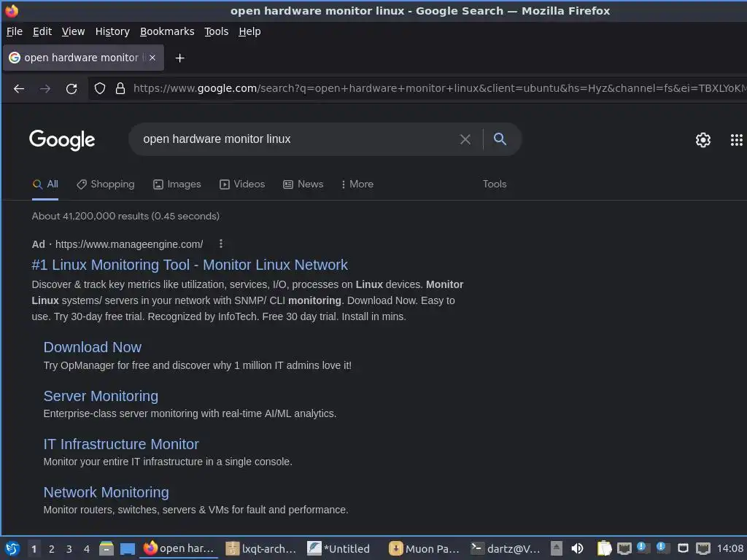Click the manageengine.com ad URL

[x=129, y=244]
